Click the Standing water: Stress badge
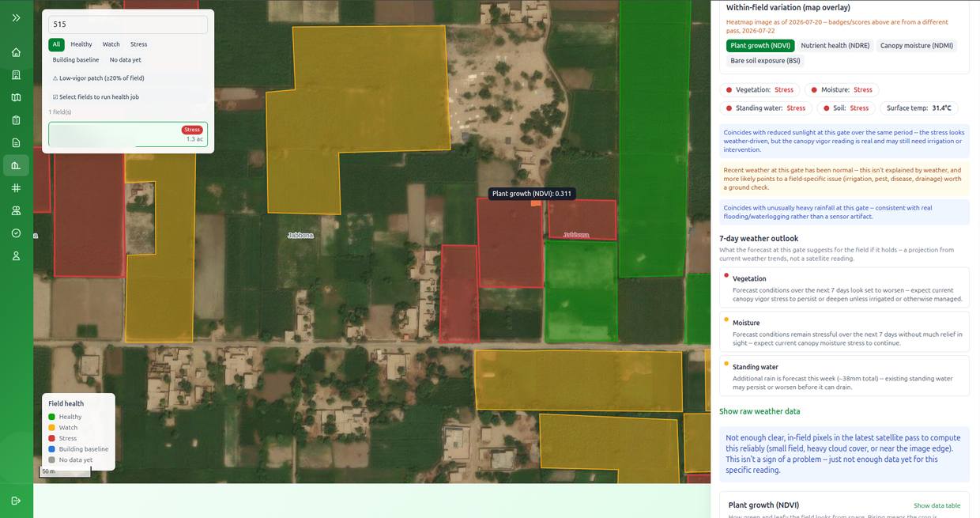The height and width of the screenshot is (518, 980). point(766,108)
